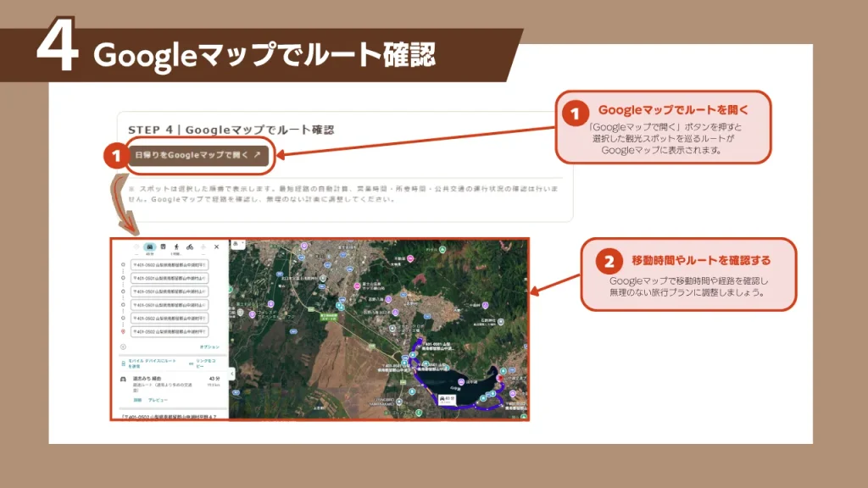Click the 富士山温泉 pink marker on map
Viewport: 868px width, 488px height.
[x=357, y=286]
